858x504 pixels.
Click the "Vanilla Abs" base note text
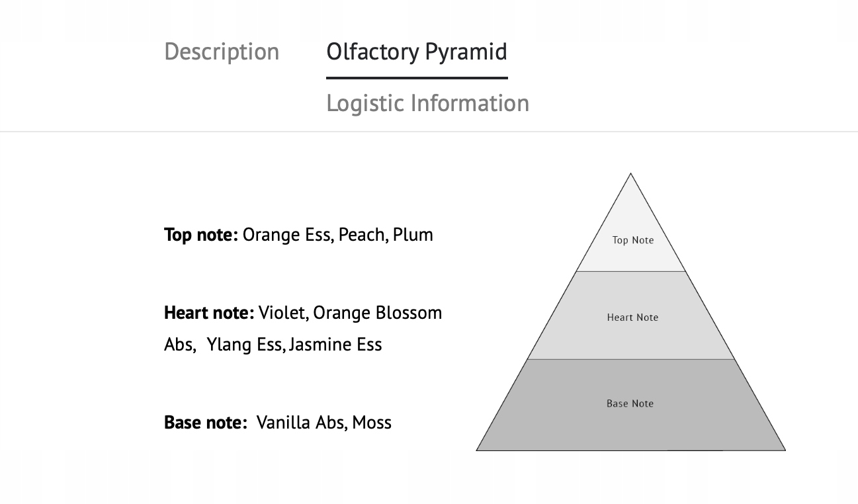coord(300,423)
